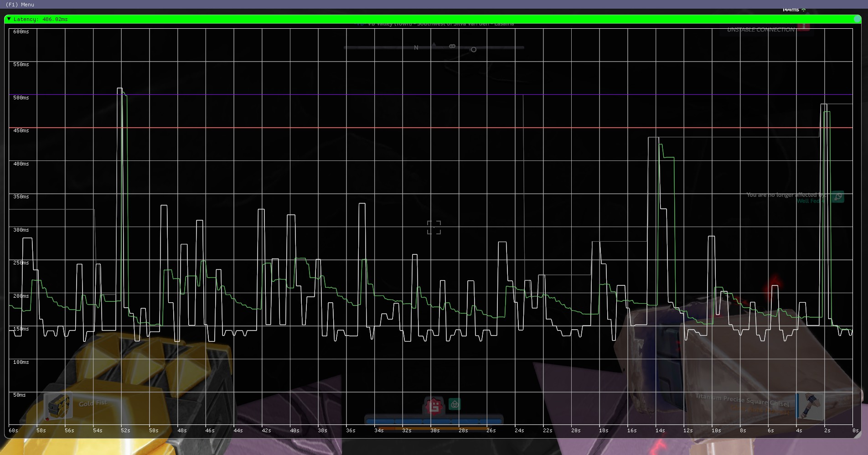Click the Gold Fist item label
The width and height of the screenshot is (868, 455).
click(93, 403)
